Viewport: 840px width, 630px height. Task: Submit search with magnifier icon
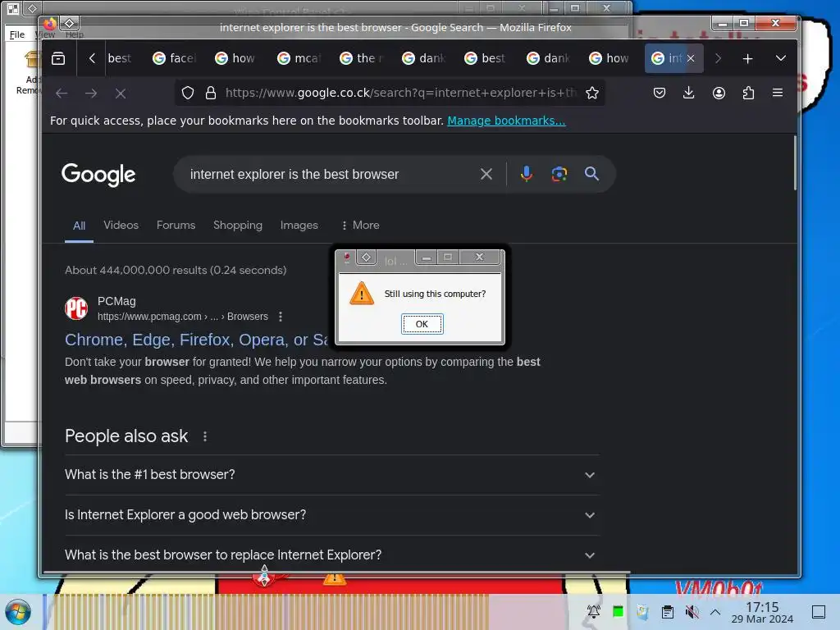click(x=591, y=174)
